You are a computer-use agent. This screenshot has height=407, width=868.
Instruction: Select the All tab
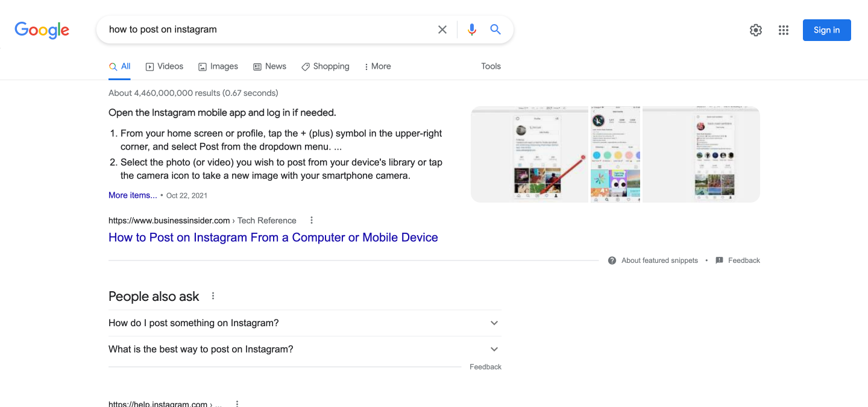[119, 66]
